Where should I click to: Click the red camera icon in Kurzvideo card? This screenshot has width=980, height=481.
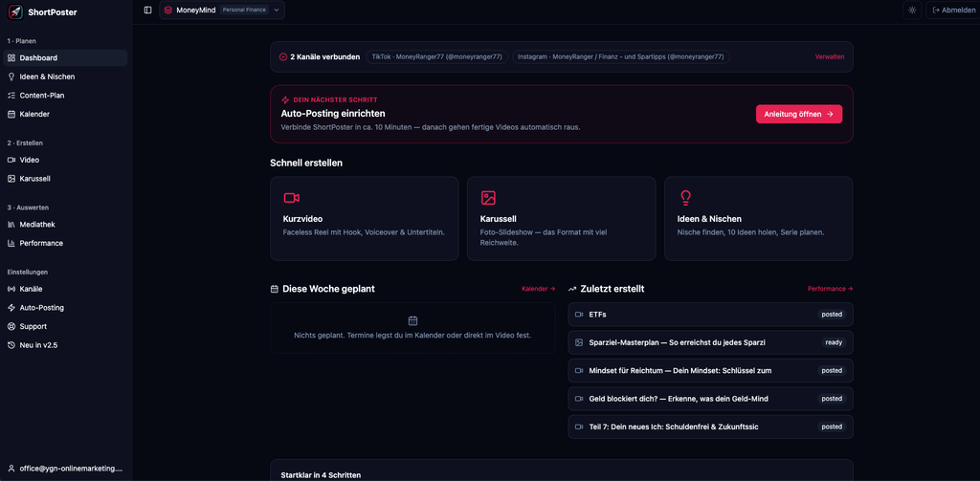pyautogui.click(x=291, y=198)
